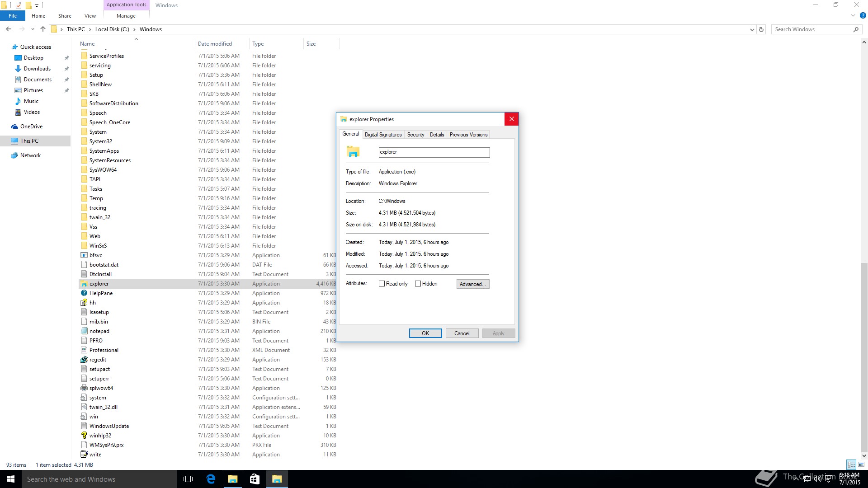Image resolution: width=868 pixels, height=488 pixels.
Task: Open the Home ribbon tab
Action: pyautogui.click(x=38, y=16)
